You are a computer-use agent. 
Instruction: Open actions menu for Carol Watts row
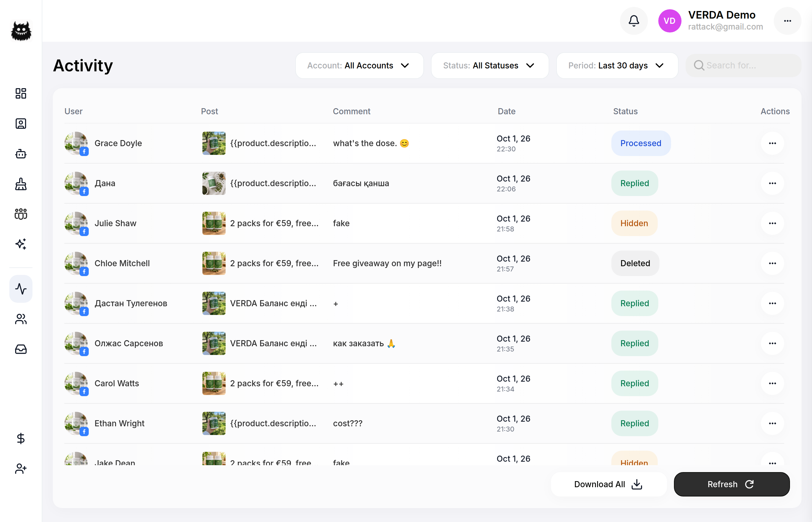pyautogui.click(x=772, y=383)
